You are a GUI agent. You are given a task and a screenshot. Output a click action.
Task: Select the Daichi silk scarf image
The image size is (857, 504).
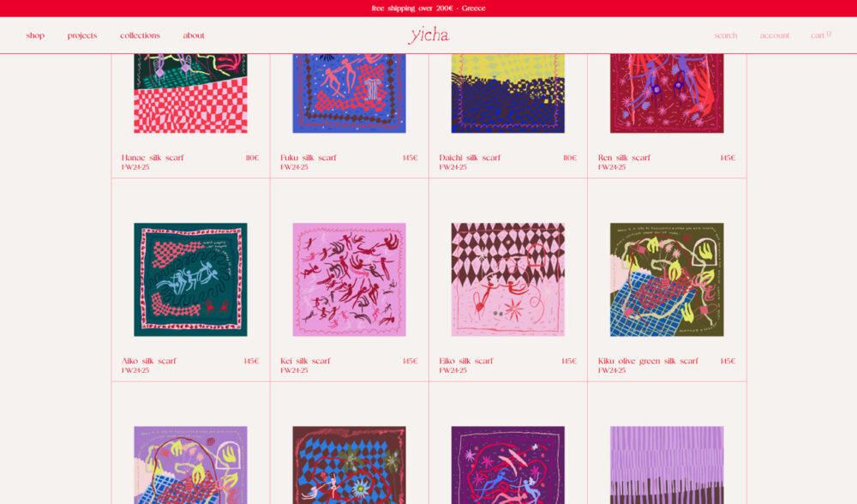tap(507, 93)
